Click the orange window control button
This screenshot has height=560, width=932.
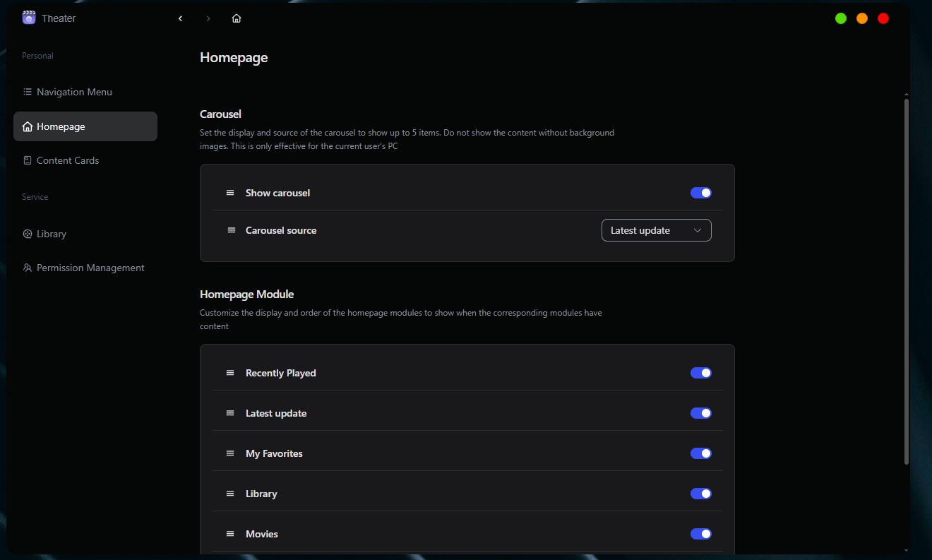[x=862, y=18]
